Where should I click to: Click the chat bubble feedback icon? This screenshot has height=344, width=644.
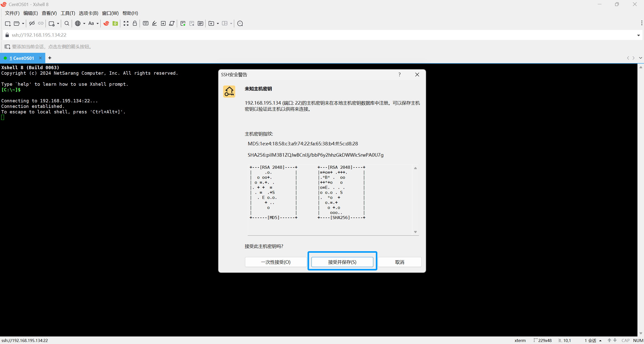click(240, 23)
